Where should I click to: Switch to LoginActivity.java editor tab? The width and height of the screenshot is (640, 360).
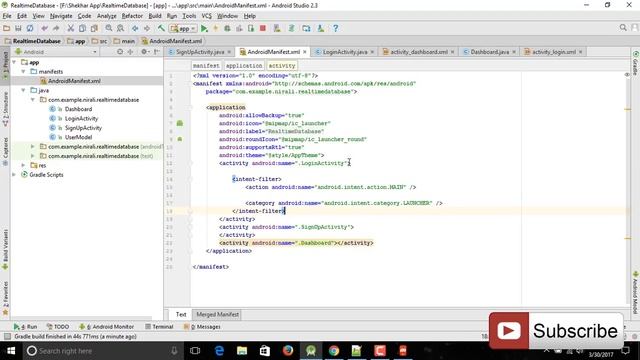[345, 52]
